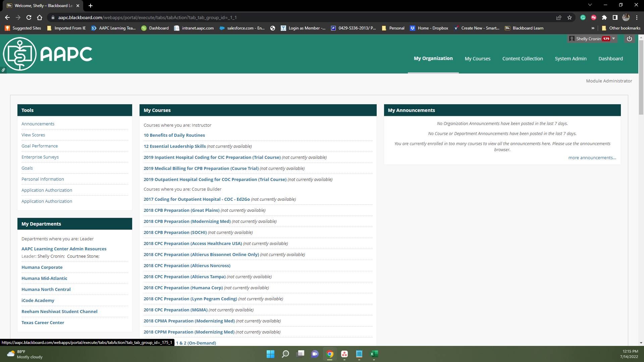Viewport: 644px width, 362px height.
Task: Click the browser reload button
Action: pyautogui.click(x=29, y=17)
